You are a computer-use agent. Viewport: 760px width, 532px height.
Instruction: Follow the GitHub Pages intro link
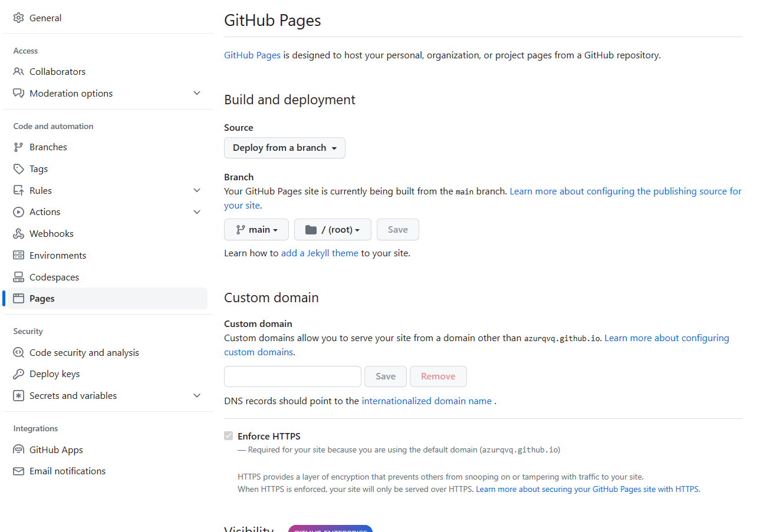tap(252, 55)
